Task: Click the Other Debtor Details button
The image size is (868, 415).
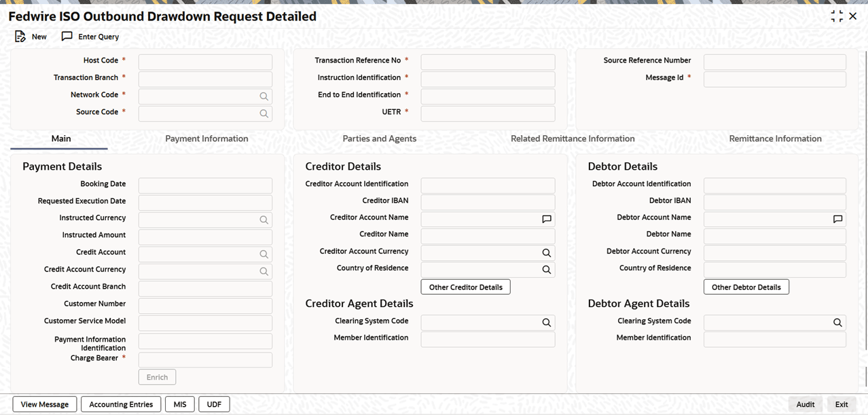Action: (x=746, y=287)
